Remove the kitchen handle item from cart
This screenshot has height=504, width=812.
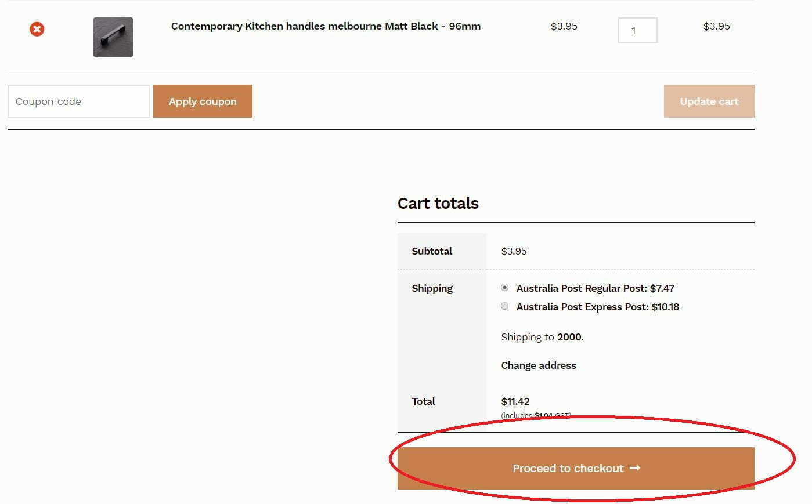pos(37,29)
